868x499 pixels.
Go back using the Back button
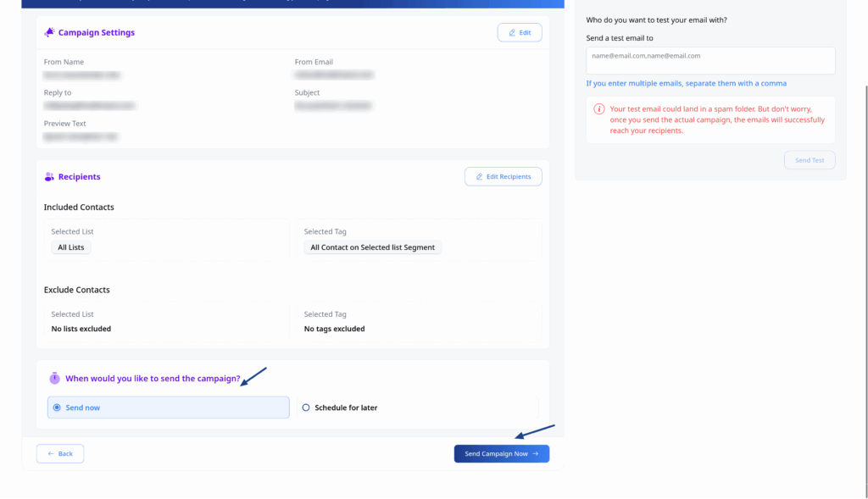60,454
